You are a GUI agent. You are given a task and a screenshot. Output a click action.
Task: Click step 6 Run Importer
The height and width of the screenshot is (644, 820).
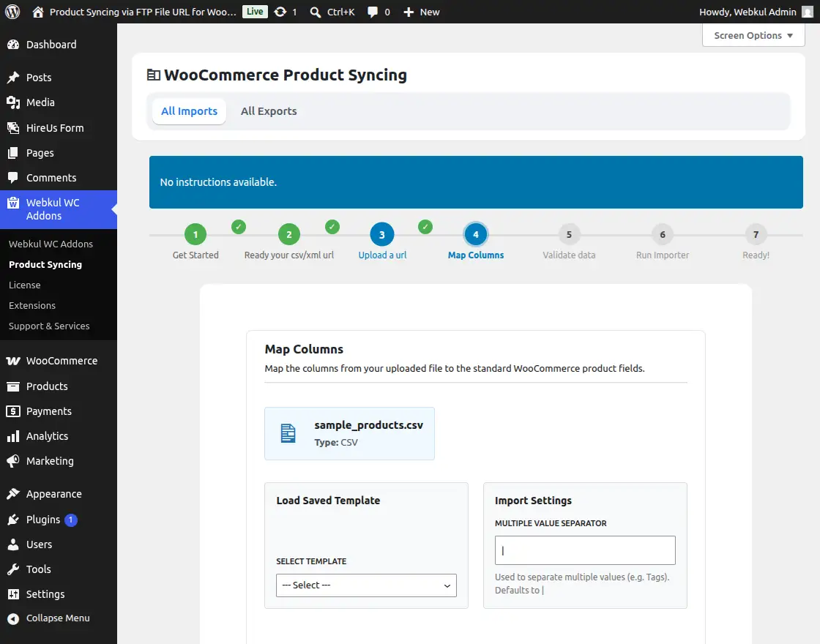coord(663,235)
